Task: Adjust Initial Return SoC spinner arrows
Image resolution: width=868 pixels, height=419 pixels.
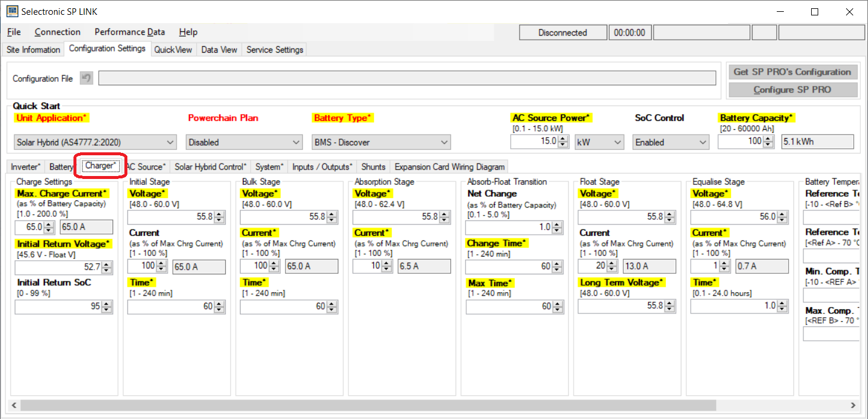Action: pyautogui.click(x=107, y=307)
